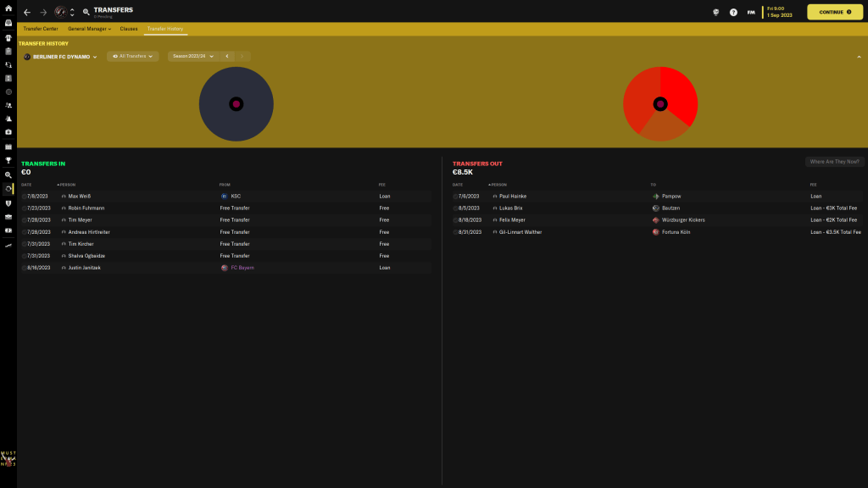Open Justin Janitzek's player link
The image size is (868, 488).
(x=84, y=268)
